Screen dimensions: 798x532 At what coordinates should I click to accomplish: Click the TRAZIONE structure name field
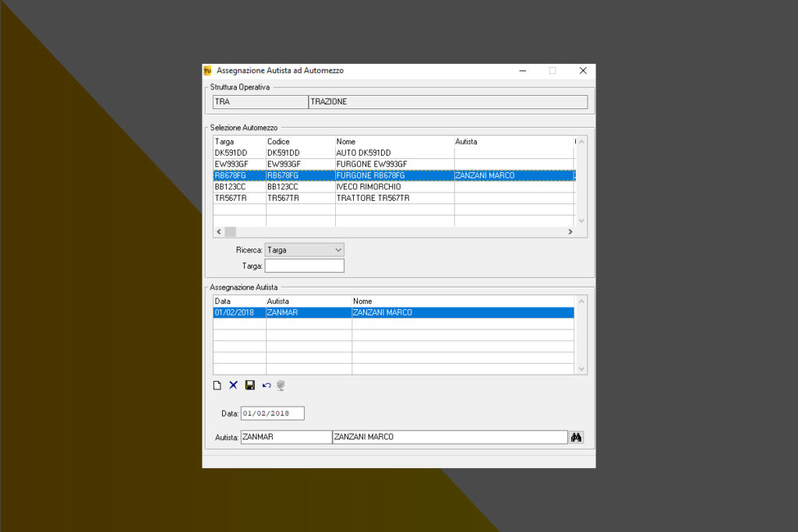coord(448,102)
